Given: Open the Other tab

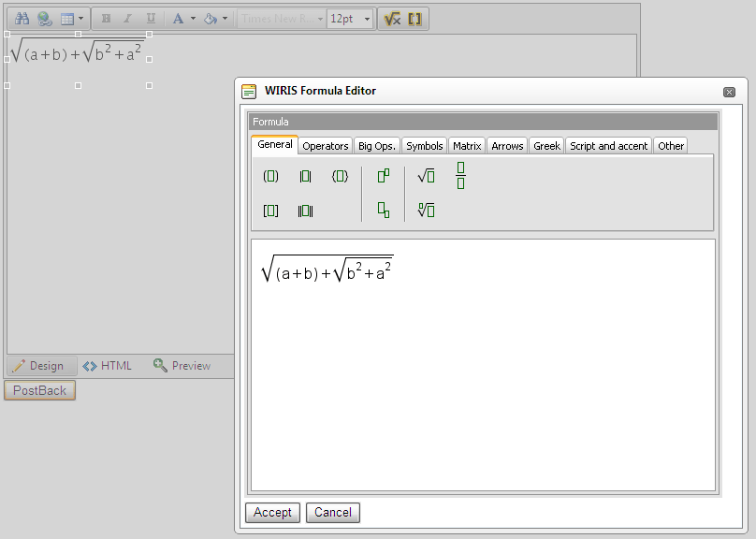Looking at the screenshot, I should pos(671,146).
